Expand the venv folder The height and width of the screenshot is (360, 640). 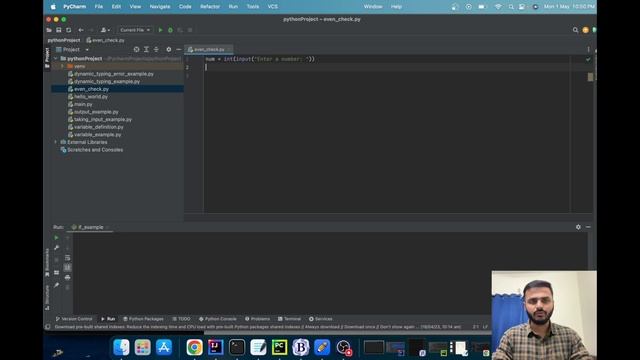(x=62, y=66)
